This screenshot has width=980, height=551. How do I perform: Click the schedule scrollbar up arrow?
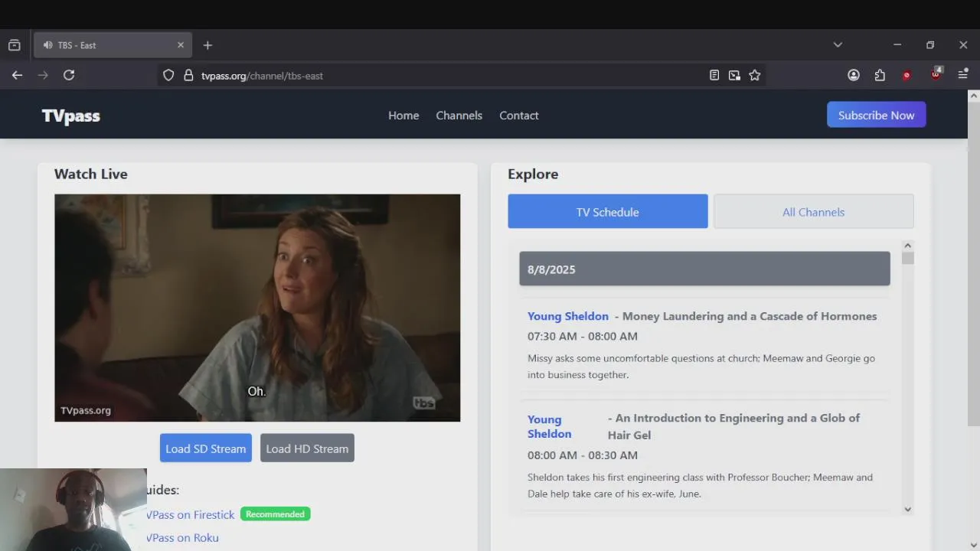(x=907, y=246)
